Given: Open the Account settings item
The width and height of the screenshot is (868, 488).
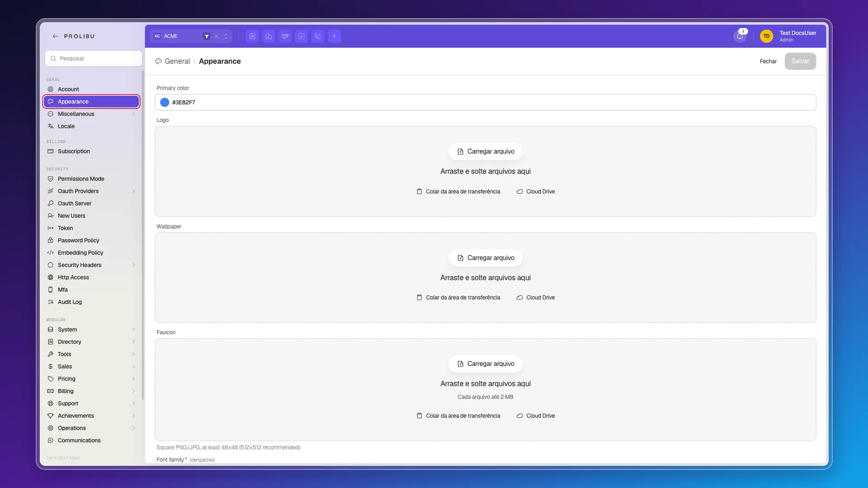Looking at the screenshot, I should coord(91,89).
